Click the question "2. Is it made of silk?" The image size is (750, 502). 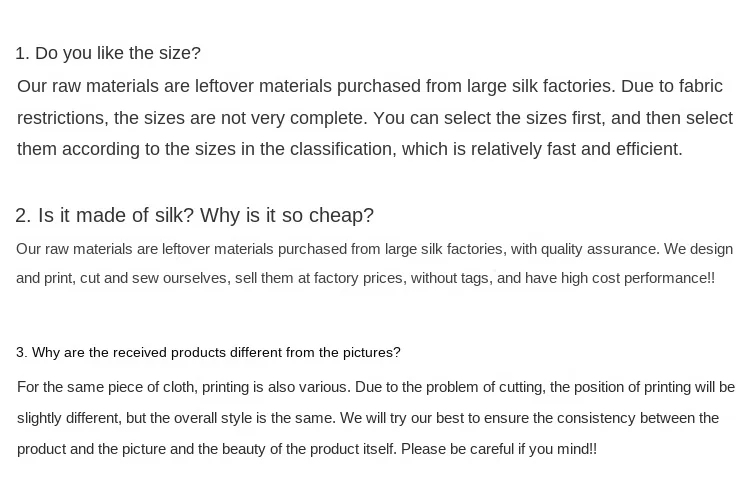point(105,215)
